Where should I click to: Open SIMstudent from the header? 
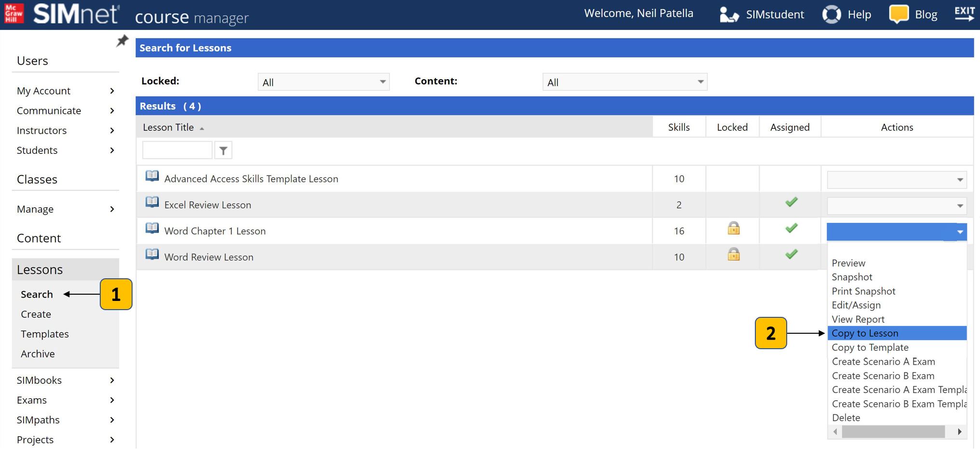(762, 14)
